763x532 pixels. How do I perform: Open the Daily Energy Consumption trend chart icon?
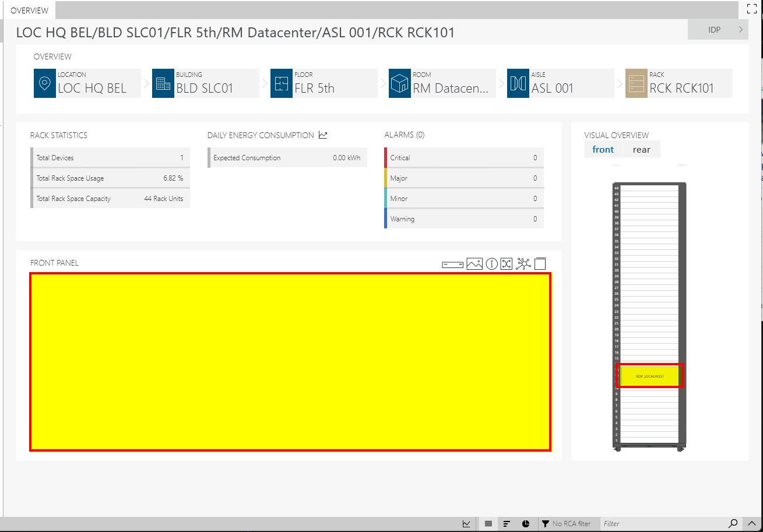[x=323, y=135]
